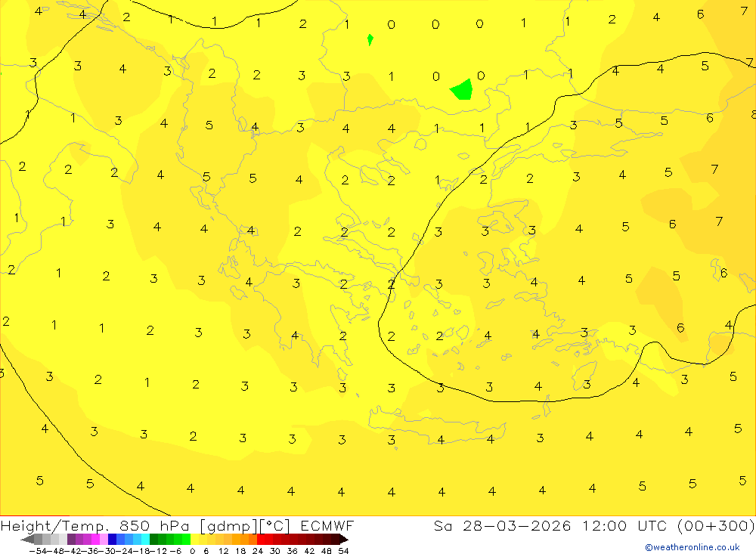Viewport: 756px width, 554px height.
Task: Pick the dark blue -30 legend swatch
Action: coord(112,539)
